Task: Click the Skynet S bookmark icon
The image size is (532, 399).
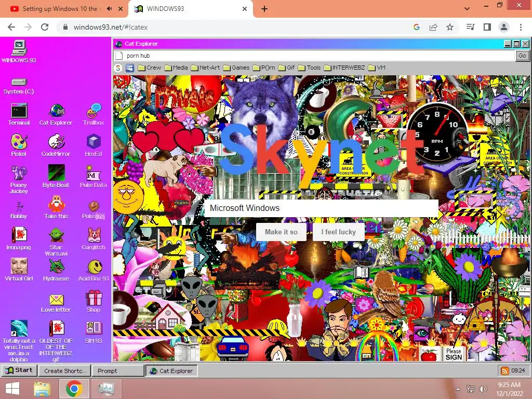Action: (118, 68)
